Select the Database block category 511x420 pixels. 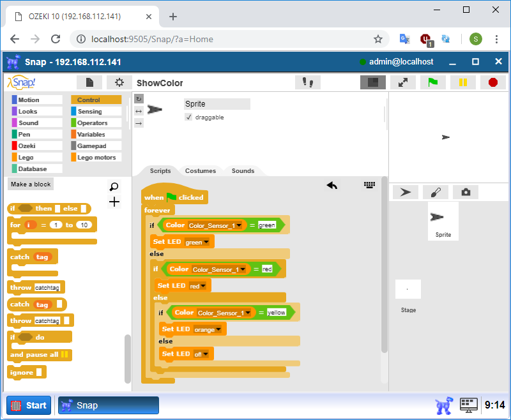tap(37, 169)
